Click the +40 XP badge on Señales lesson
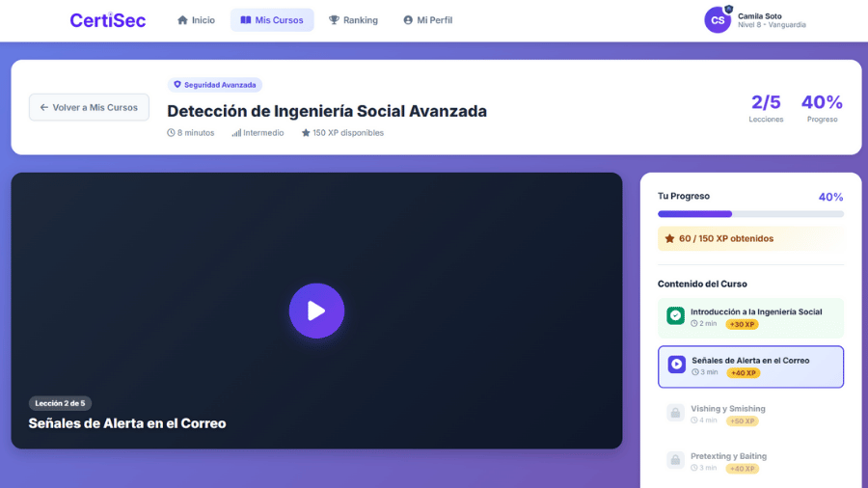The width and height of the screenshot is (868, 488). (x=743, y=373)
